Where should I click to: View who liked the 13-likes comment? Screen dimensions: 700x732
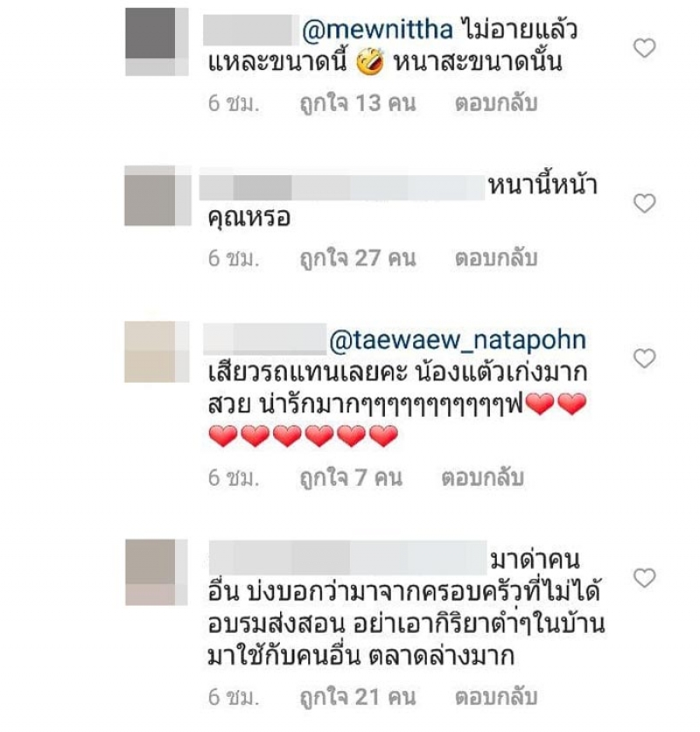click(358, 103)
